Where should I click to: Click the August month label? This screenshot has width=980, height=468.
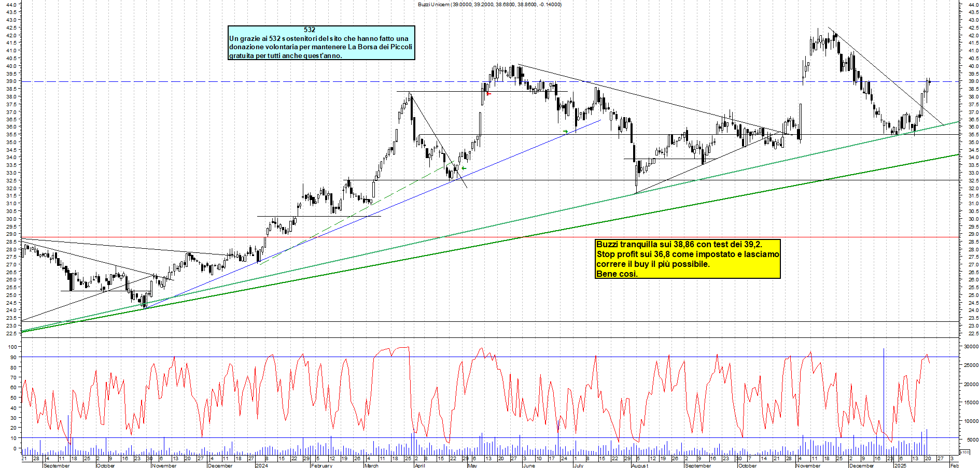click(640, 465)
